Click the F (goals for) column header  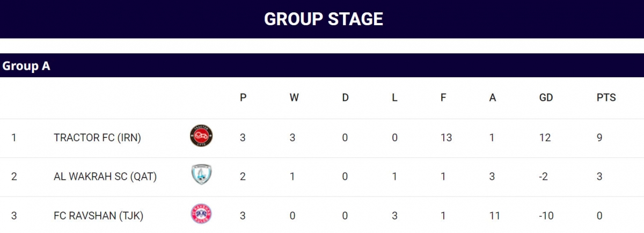443,98
